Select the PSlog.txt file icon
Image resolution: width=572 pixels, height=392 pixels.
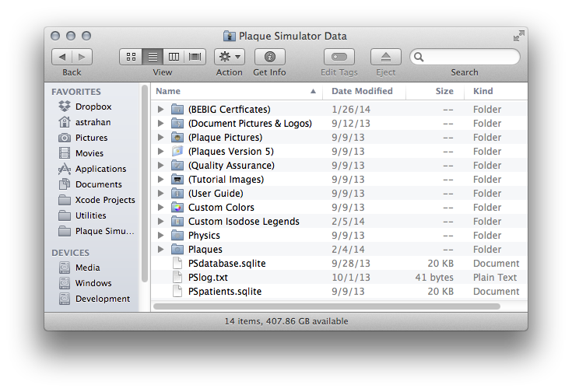click(177, 277)
